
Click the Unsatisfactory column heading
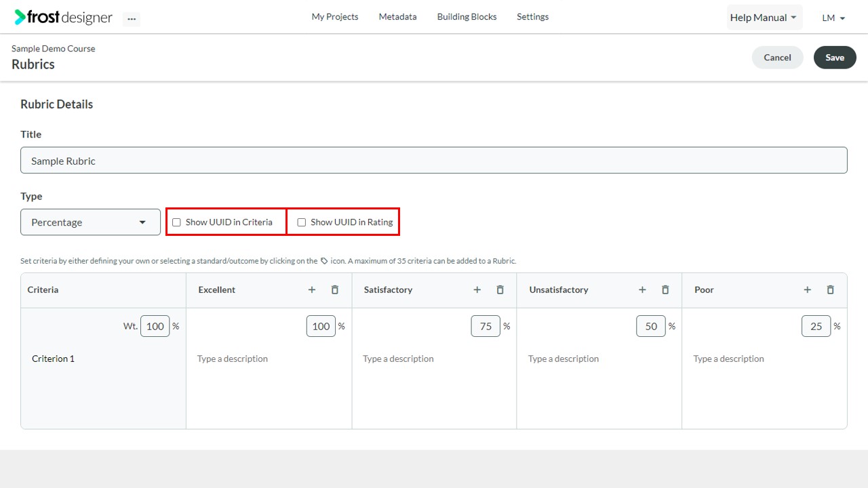559,289
